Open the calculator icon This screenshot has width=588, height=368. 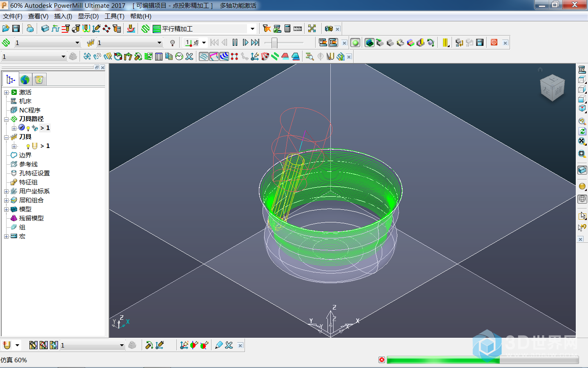(287, 29)
